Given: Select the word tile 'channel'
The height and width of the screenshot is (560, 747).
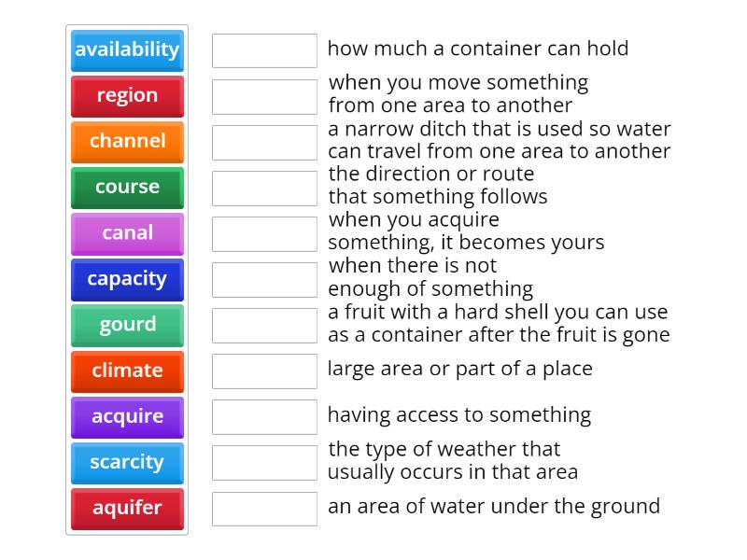Looking at the screenshot, I should (127, 142).
